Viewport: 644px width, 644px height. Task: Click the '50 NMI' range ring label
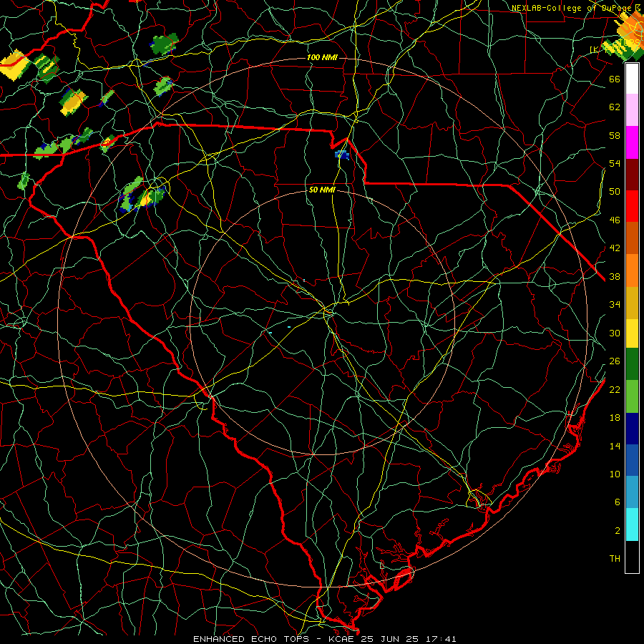[322, 190]
